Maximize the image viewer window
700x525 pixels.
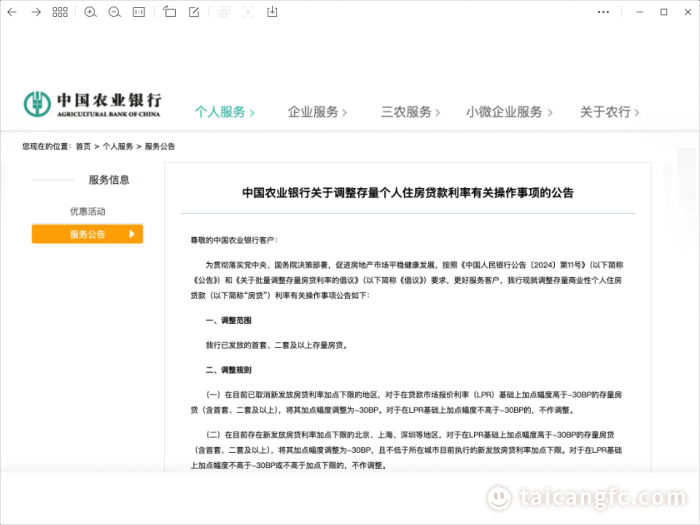click(664, 12)
